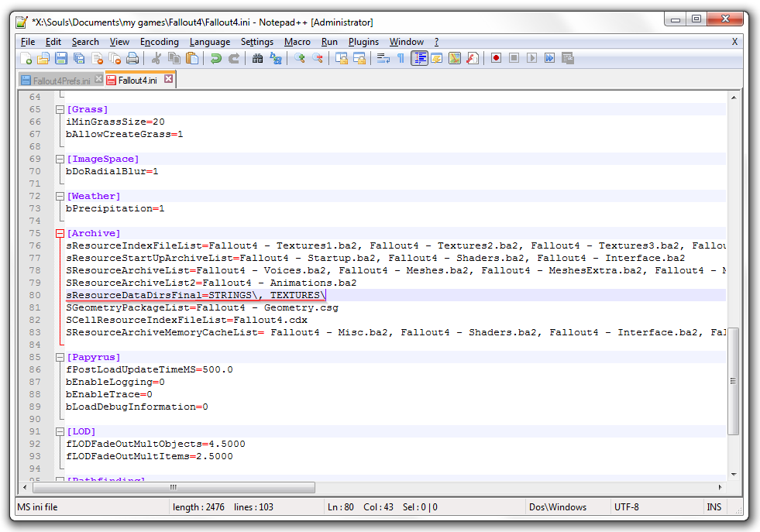Collapse the [ImageSpace] section fold
Screen dimensions: 760x532
[60, 159]
